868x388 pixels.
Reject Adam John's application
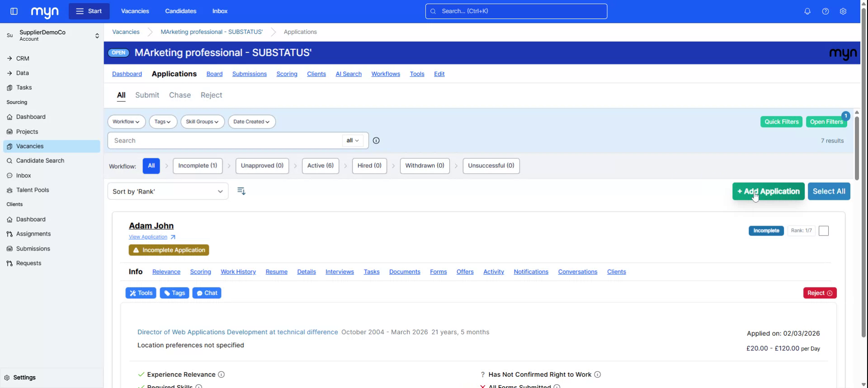819,293
